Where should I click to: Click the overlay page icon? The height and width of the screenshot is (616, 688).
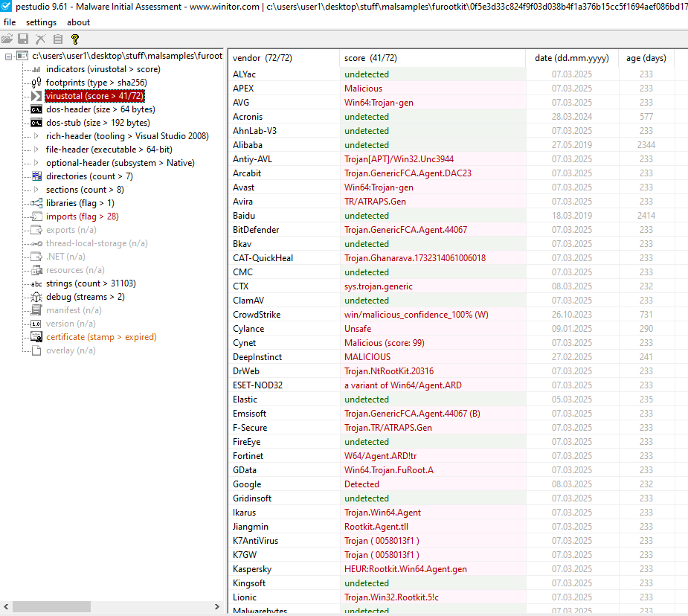[37, 350]
